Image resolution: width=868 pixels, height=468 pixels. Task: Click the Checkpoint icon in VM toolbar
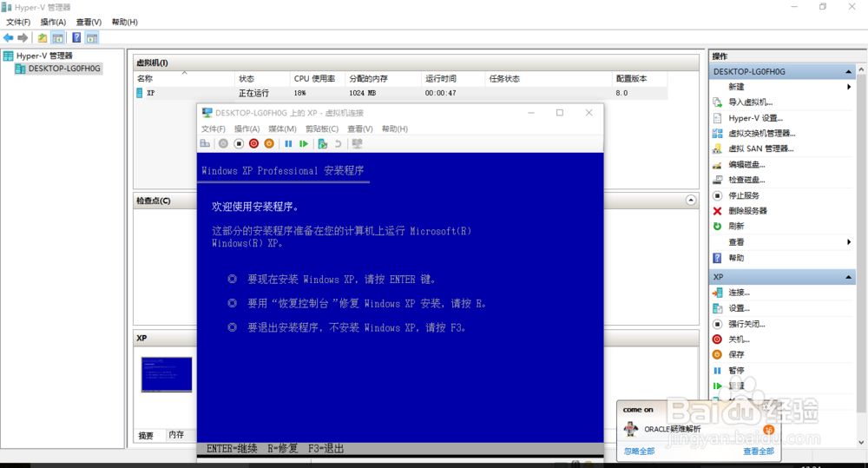coord(323,143)
